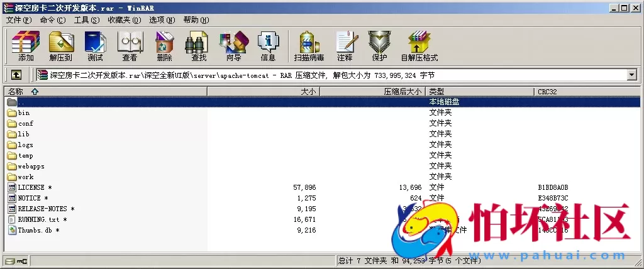644x269 pixels.
Task: Sort by CRC32 column header
Action: [587, 92]
